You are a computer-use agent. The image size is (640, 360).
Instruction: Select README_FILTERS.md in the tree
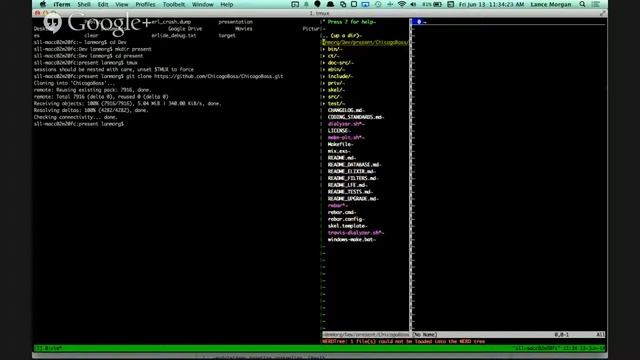353,178
